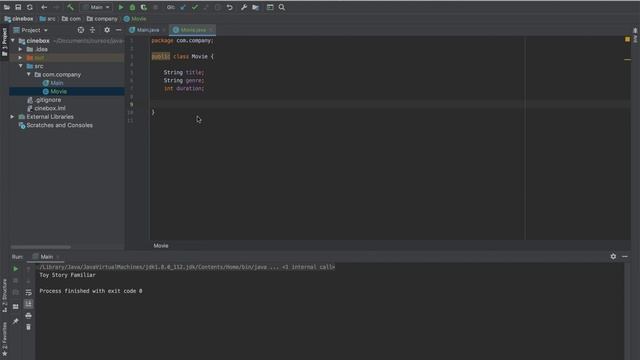Select the .gitignore file
The height and width of the screenshot is (360, 640).
pyautogui.click(x=44, y=100)
